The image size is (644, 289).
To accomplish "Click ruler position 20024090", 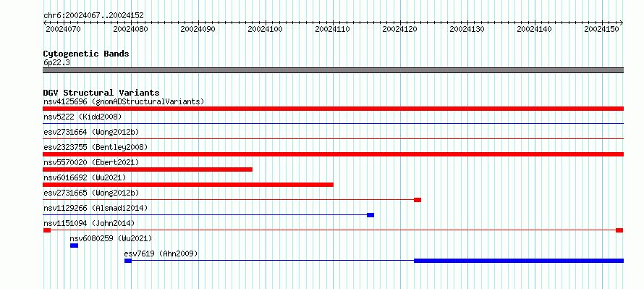I will point(198,29).
